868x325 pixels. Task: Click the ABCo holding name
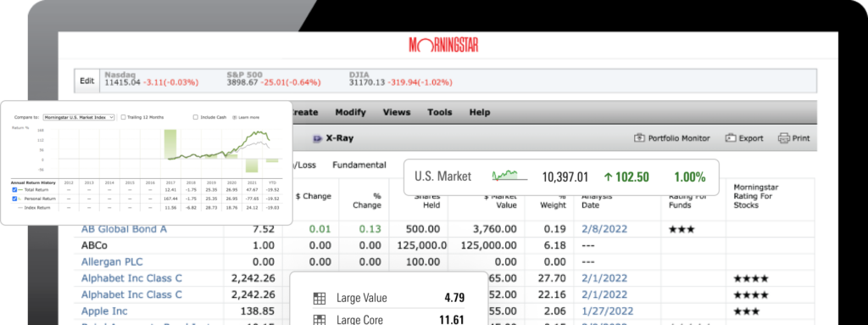(x=94, y=245)
